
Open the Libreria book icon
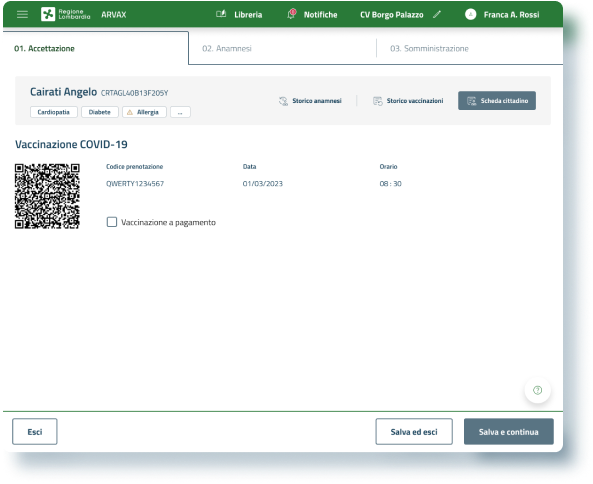point(221,14)
